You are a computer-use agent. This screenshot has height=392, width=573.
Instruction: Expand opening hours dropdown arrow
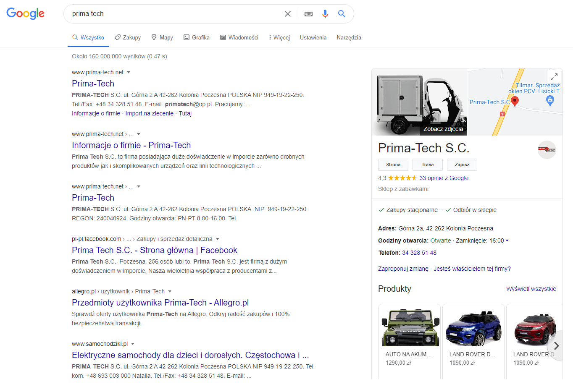[x=507, y=241]
